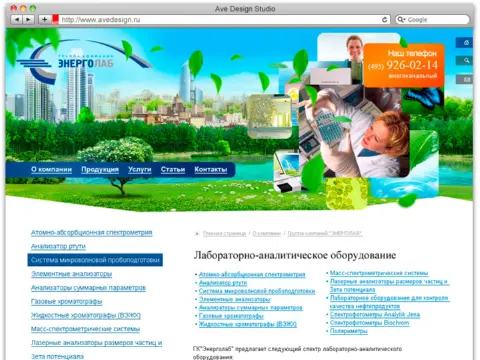Viewport: 480px width, 360px height.
Task: Click link Поляриметры
Action: [x=349, y=331]
